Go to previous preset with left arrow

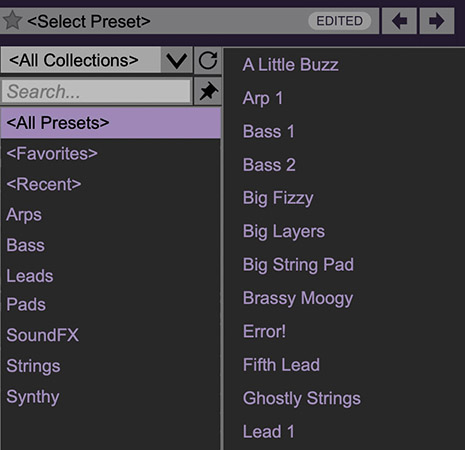(x=399, y=21)
